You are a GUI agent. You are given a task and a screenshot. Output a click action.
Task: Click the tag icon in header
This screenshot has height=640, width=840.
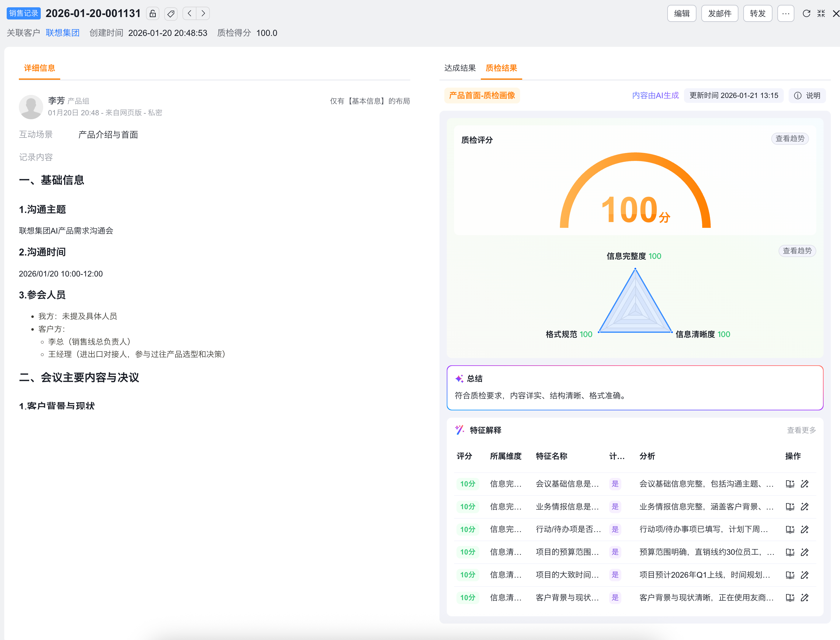(171, 14)
